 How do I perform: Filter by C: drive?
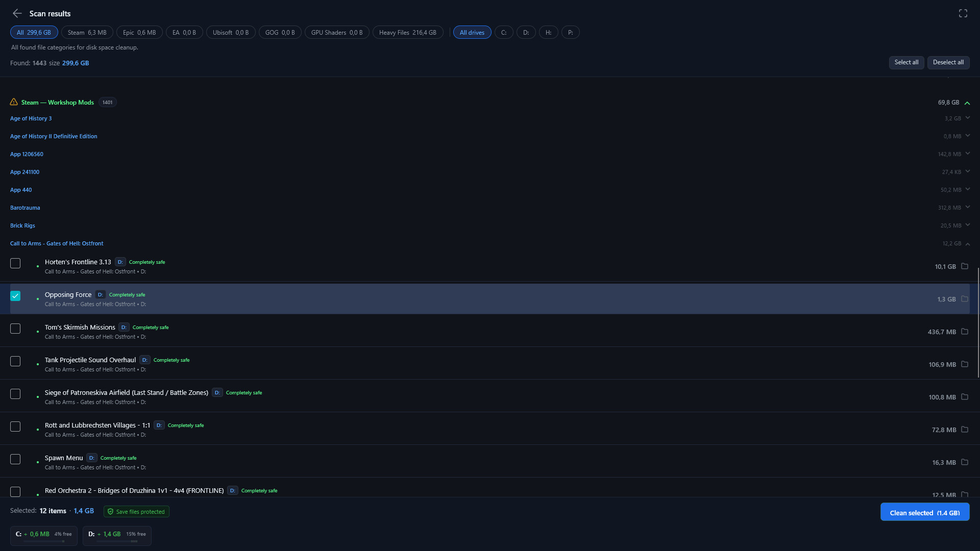[504, 32]
